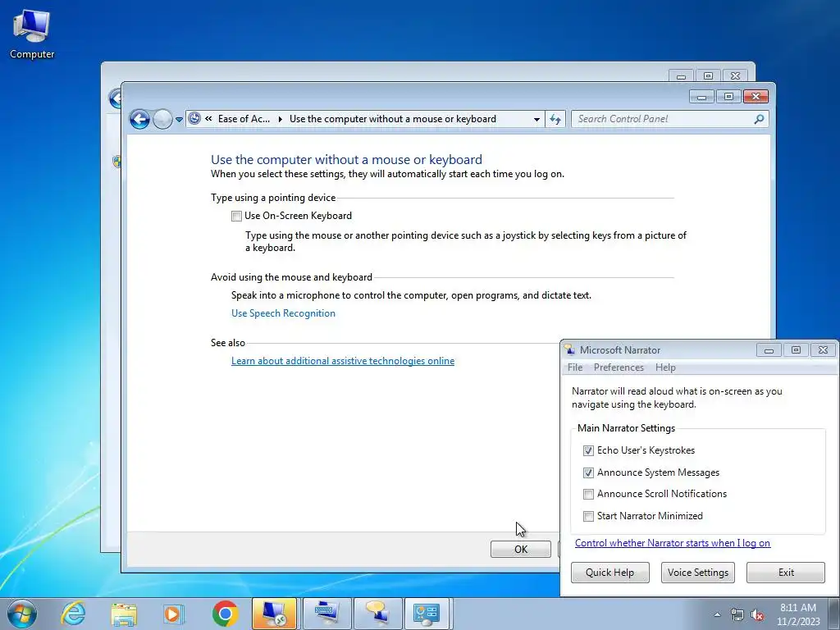This screenshot has width=840, height=630.
Task: Click Back arrow of rear Control Panel window
Action: tap(114, 98)
